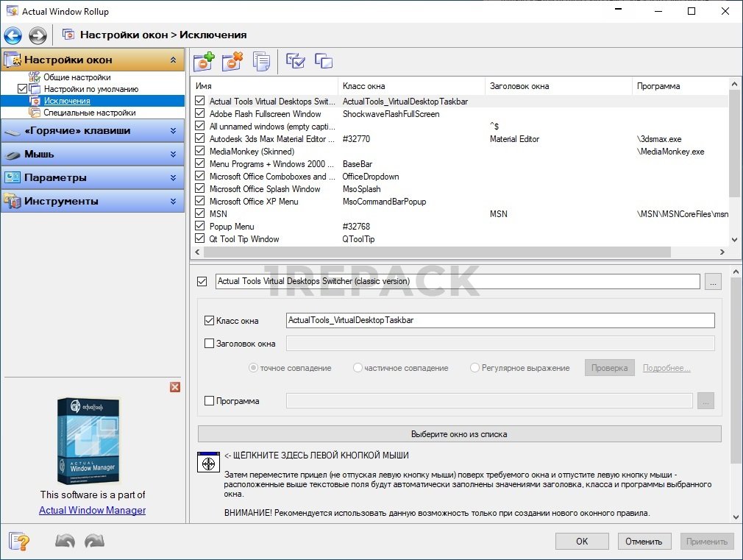Screen dimensions: 743x560
Task: Open 'Специальные настройки' in the tree
Action: (89, 113)
